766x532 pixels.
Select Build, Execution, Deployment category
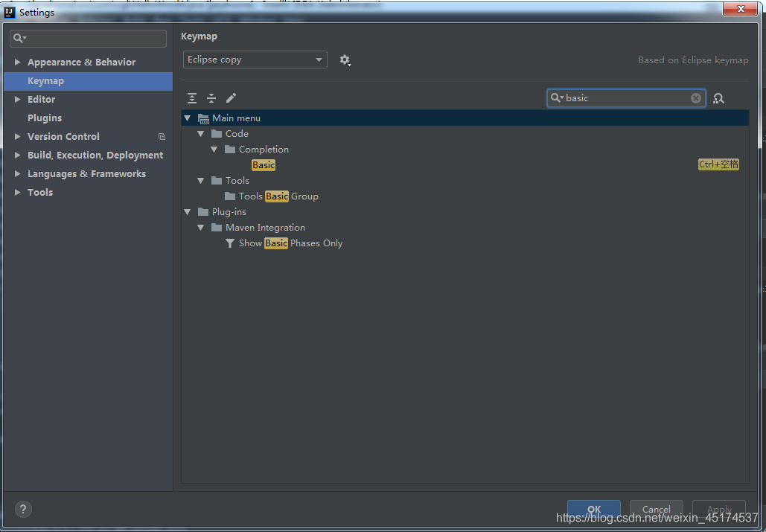click(95, 156)
